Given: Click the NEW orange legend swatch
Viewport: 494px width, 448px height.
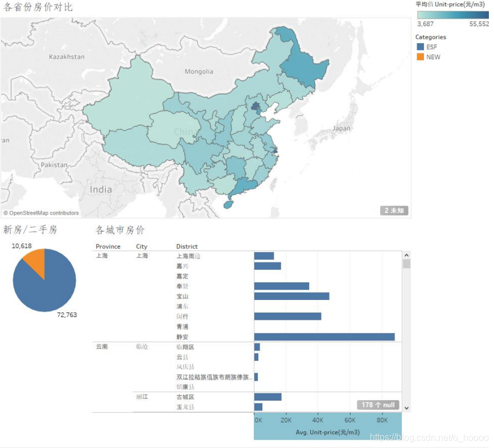Looking at the screenshot, I should click(420, 57).
